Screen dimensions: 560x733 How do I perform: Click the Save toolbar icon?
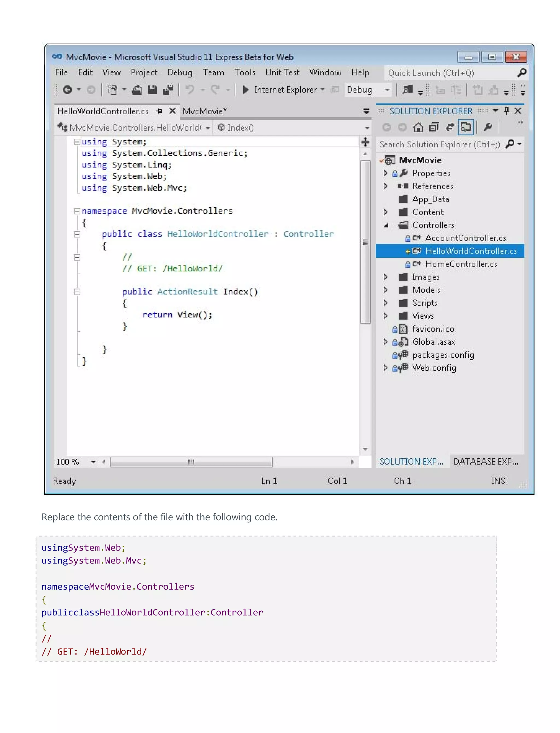[x=152, y=90]
